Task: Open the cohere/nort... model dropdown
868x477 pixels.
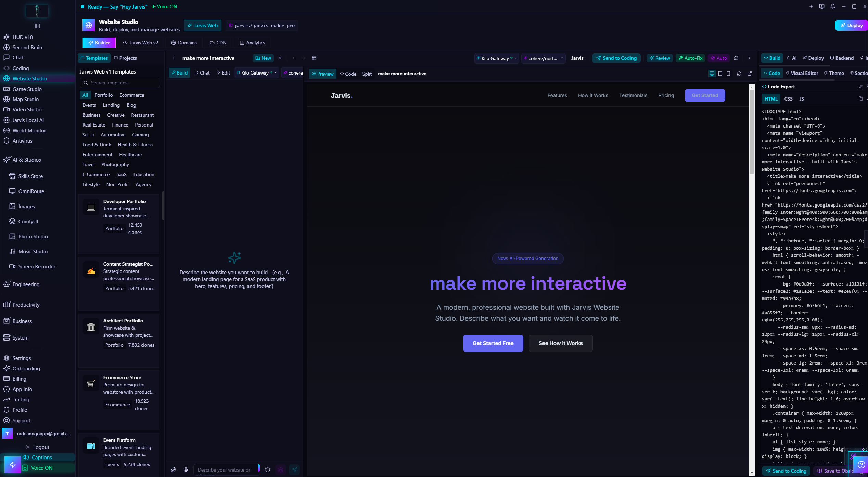Action: click(x=543, y=58)
